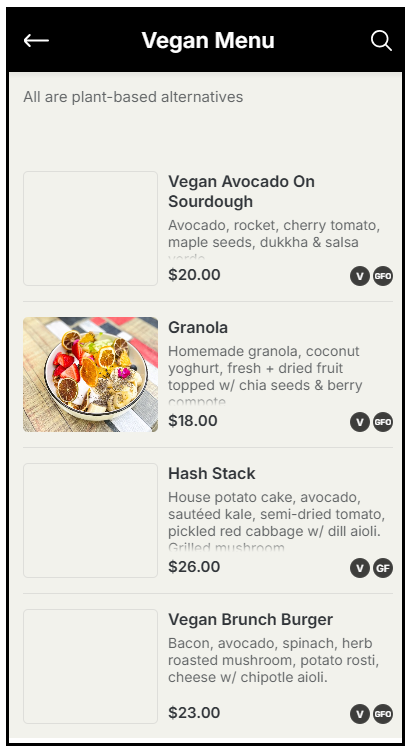Click GFO badge on Vegan Brunch Burger
The width and height of the screenshot is (410, 750).
point(383,714)
